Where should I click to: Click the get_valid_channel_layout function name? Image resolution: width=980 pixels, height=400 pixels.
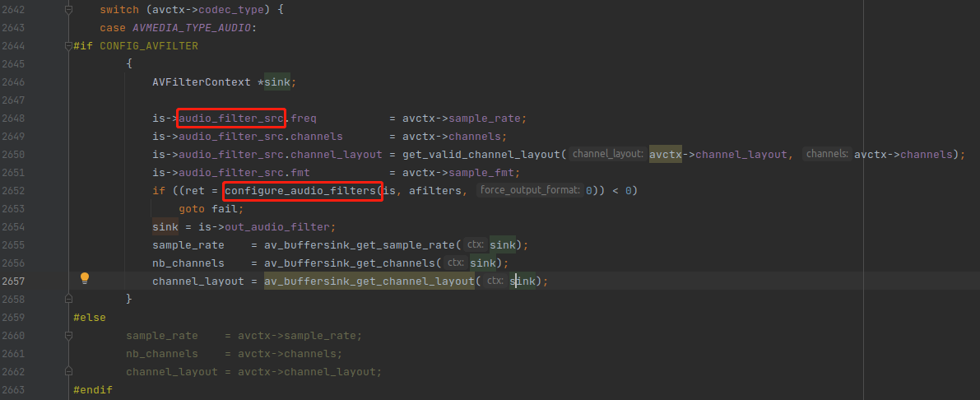click(x=481, y=155)
